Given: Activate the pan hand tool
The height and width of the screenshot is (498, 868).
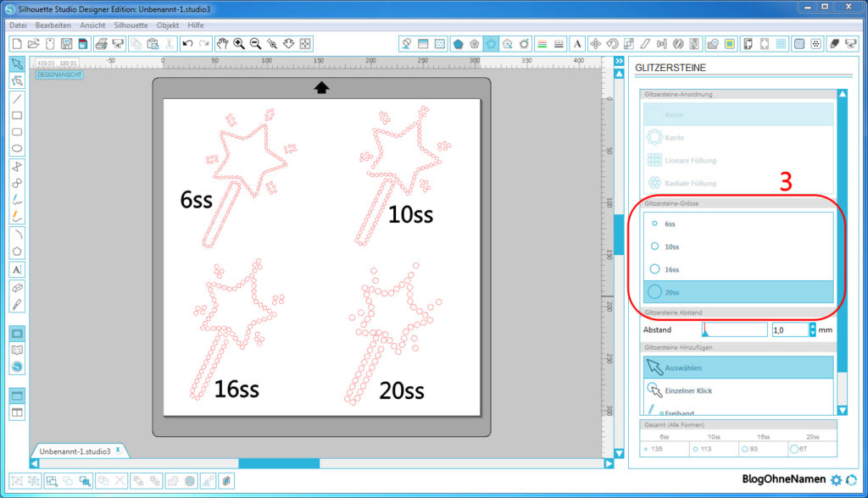Looking at the screenshot, I should [x=222, y=43].
